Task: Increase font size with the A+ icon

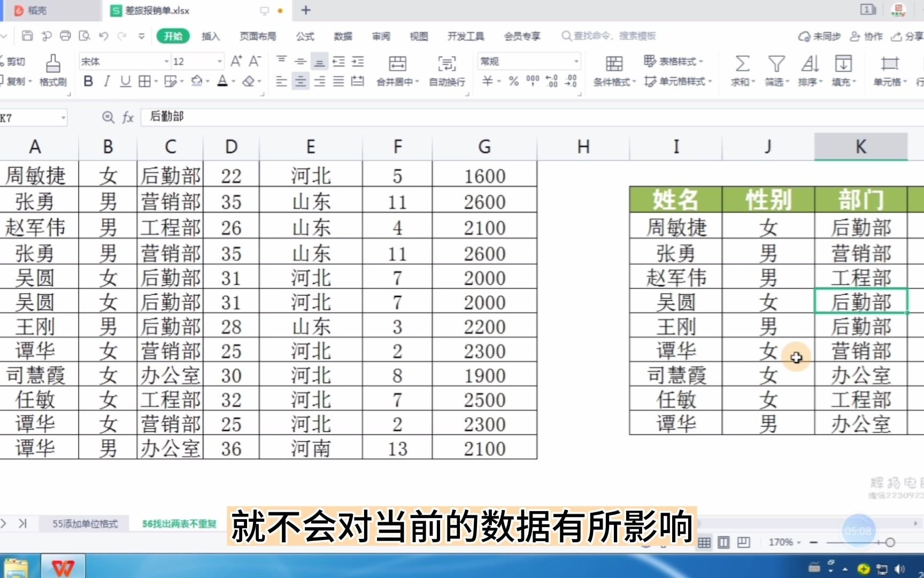Action: click(236, 61)
